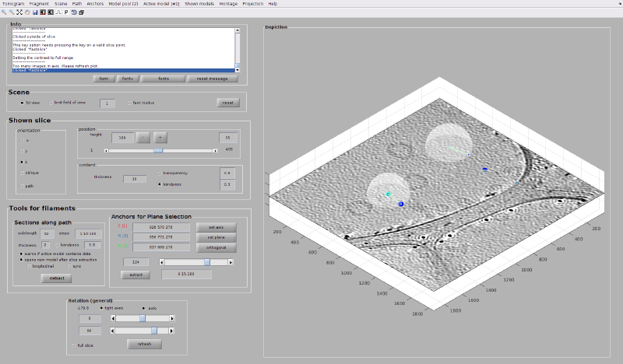Click the C [1] anchor coordinates field
The image size is (623, 364).
[x=161, y=227]
